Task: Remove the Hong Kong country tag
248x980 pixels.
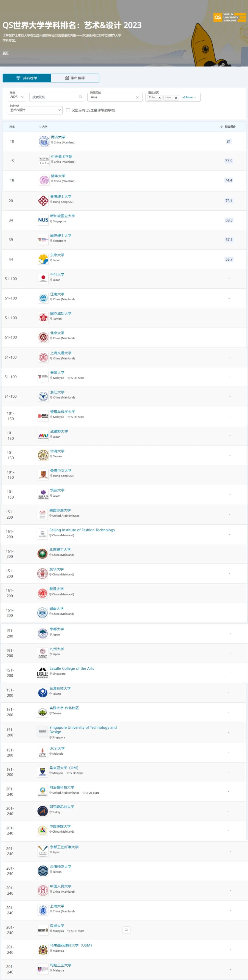Action: pos(176,98)
